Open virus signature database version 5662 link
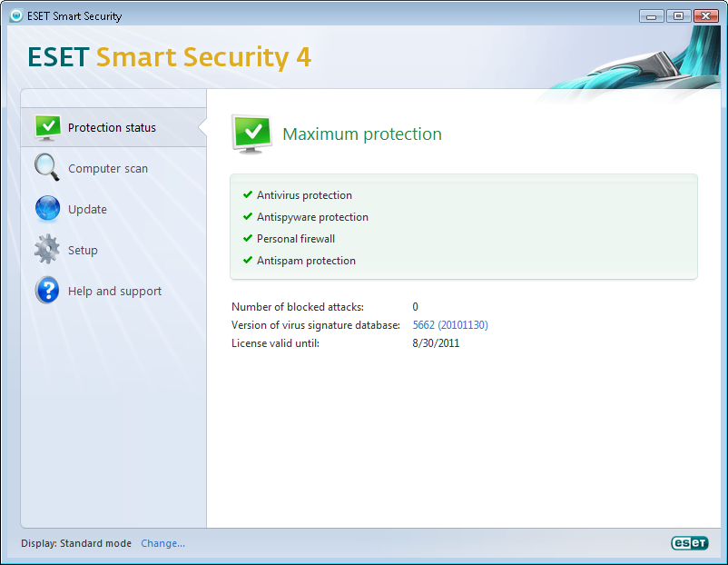This screenshot has width=728, height=565. (450, 325)
